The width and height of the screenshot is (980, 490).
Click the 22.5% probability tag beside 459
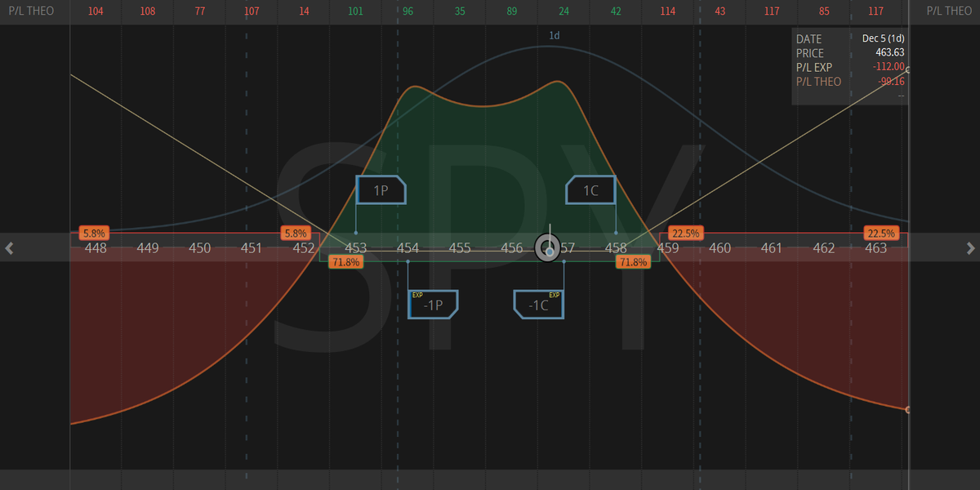tap(684, 234)
